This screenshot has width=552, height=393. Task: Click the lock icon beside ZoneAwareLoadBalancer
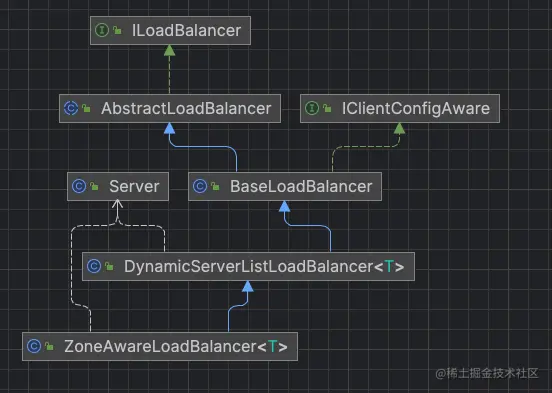[x=49, y=347]
